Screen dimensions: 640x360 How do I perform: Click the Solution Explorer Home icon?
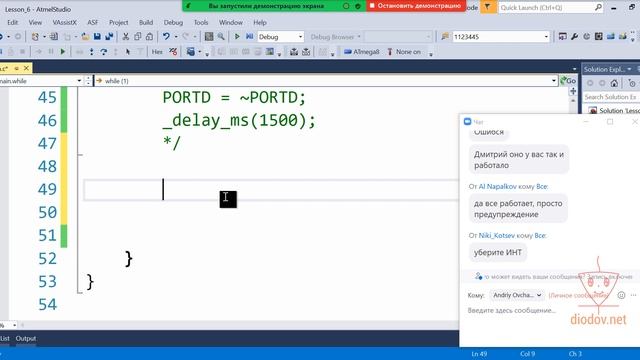coord(614,83)
